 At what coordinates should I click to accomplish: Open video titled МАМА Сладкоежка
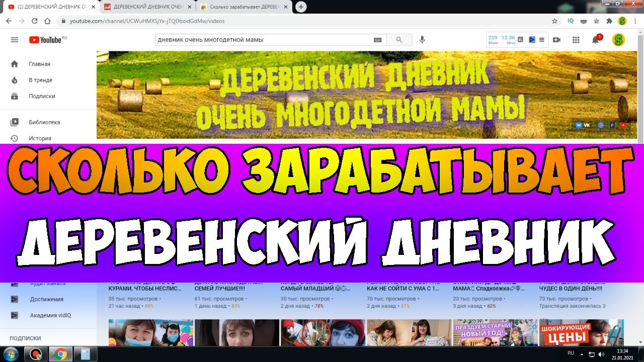(x=489, y=289)
